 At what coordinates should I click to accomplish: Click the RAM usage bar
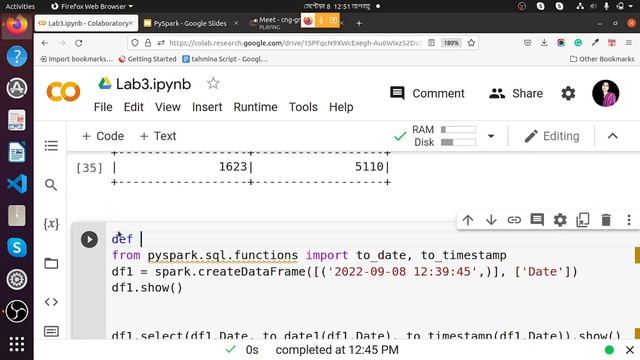coord(458,130)
